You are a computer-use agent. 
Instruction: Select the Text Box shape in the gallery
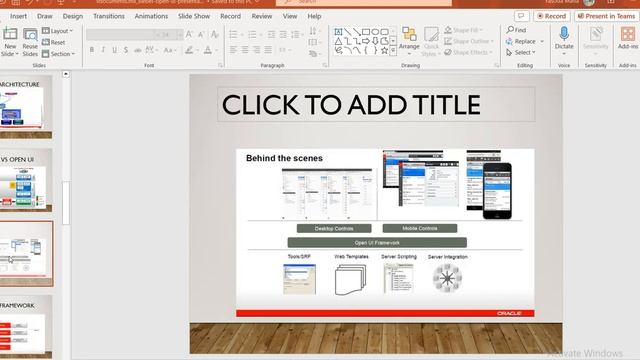(338, 32)
